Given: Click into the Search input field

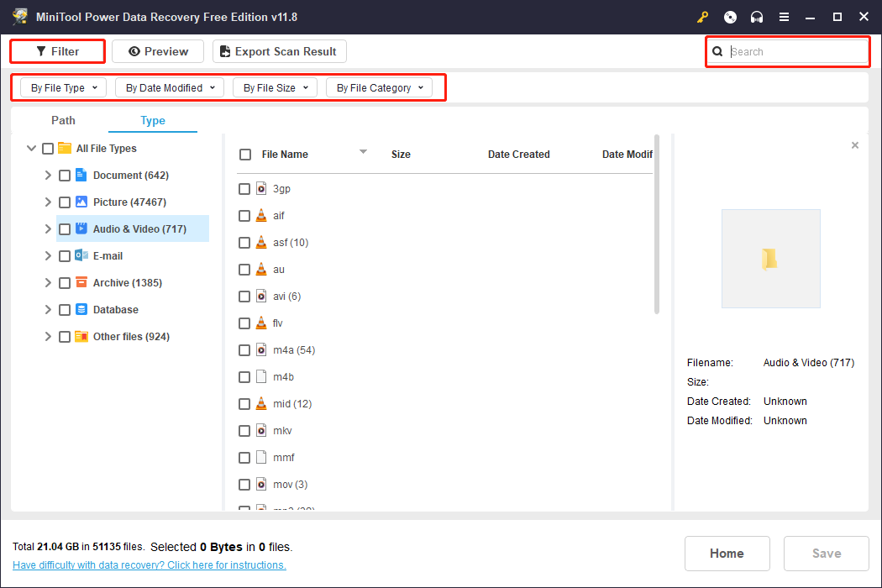Looking at the screenshot, I should click(x=794, y=52).
